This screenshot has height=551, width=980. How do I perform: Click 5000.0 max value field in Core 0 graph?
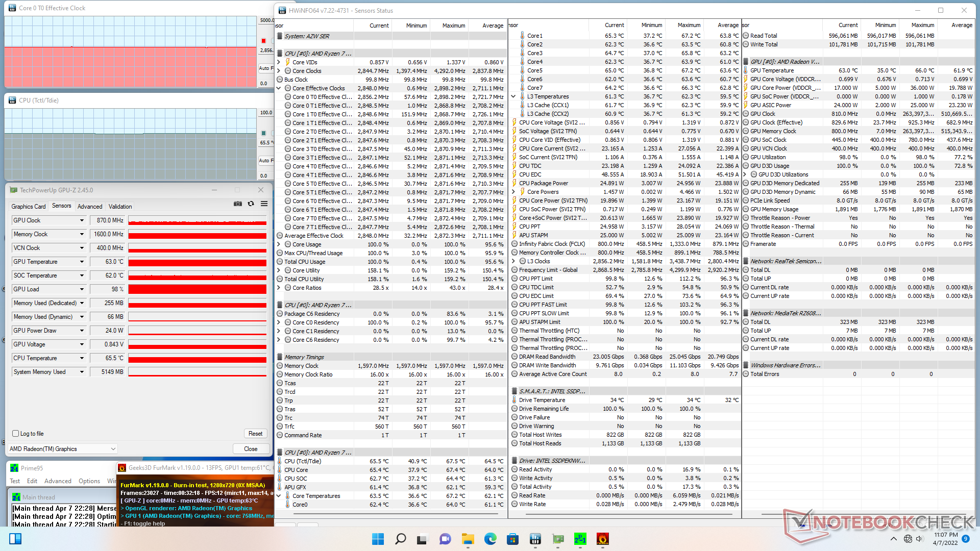pos(266,20)
